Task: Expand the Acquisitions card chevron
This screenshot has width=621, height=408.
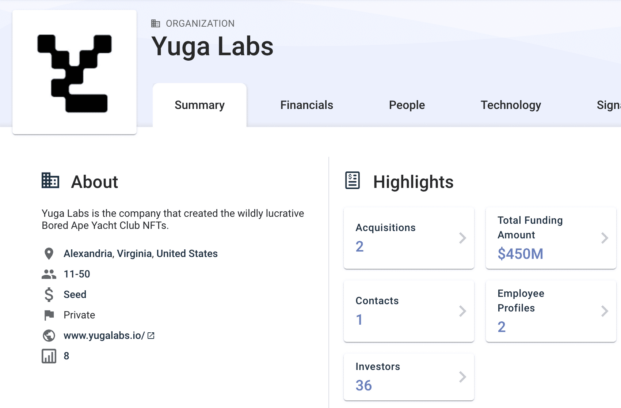Action: coord(462,238)
